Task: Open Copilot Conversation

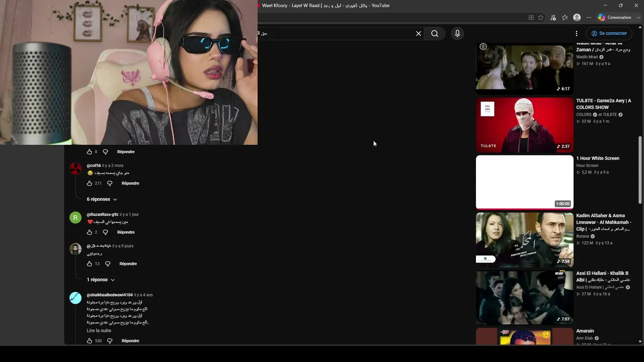Action: 614,18
